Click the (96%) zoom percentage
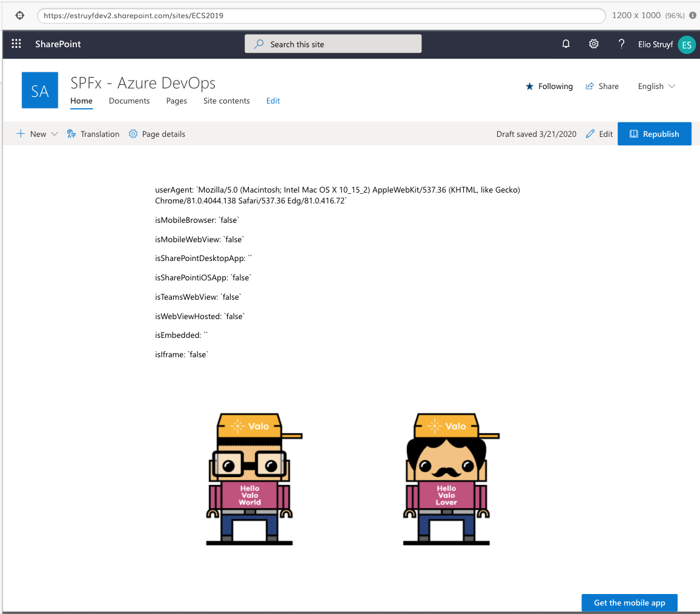The height and width of the screenshot is (614, 700). pyautogui.click(x=675, y=16)
